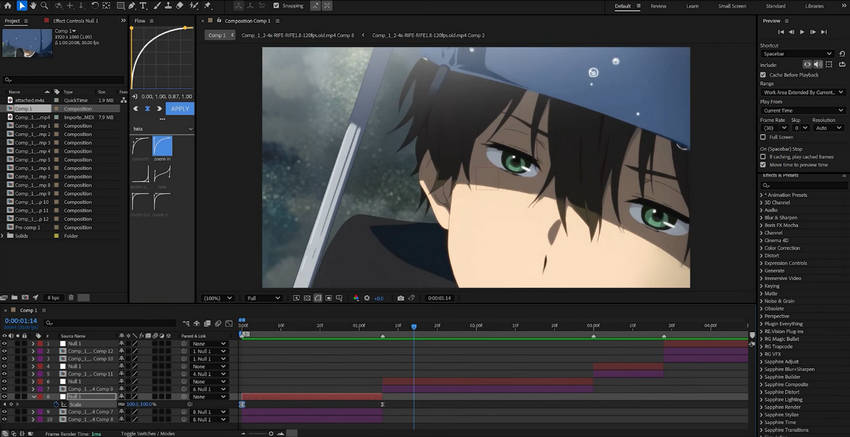Open the viewer magnification (100%) dropdown

coord(218,298)
